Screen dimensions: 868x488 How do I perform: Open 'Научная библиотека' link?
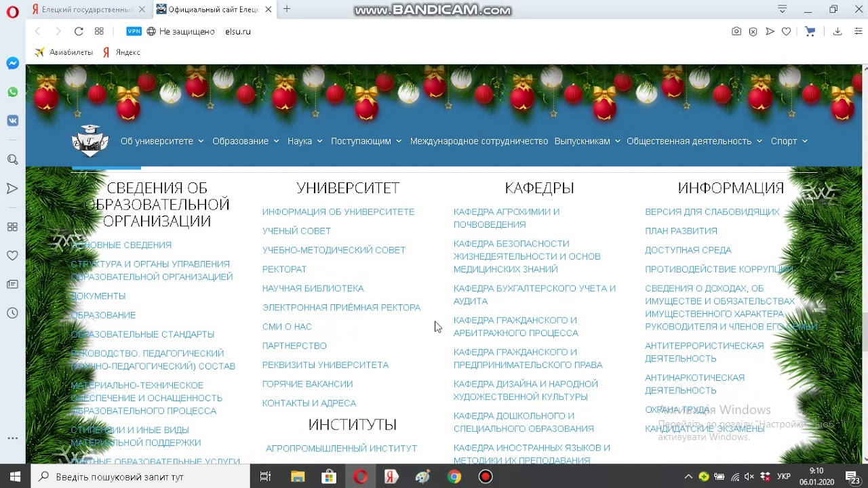click(313, 288)
